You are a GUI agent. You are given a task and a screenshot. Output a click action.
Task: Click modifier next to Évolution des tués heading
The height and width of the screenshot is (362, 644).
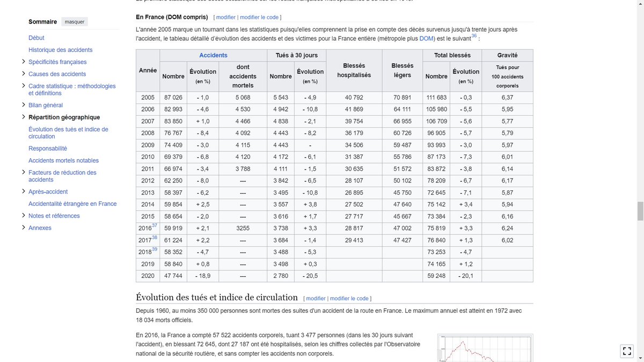click(316, 298)
